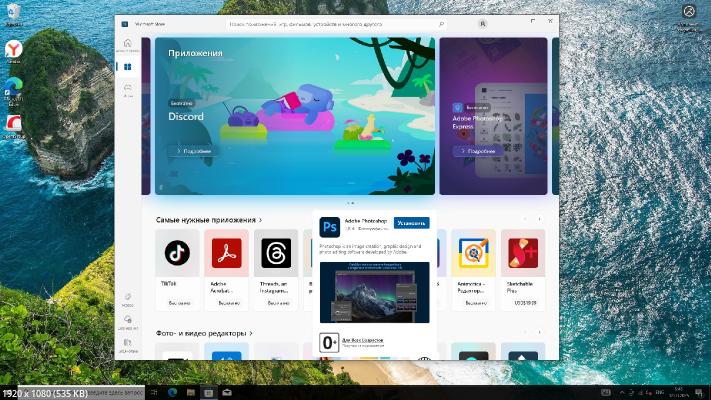Open Recycle Bin desktop icon
Viewport: 711px width, 400px height.
point(14,15)
